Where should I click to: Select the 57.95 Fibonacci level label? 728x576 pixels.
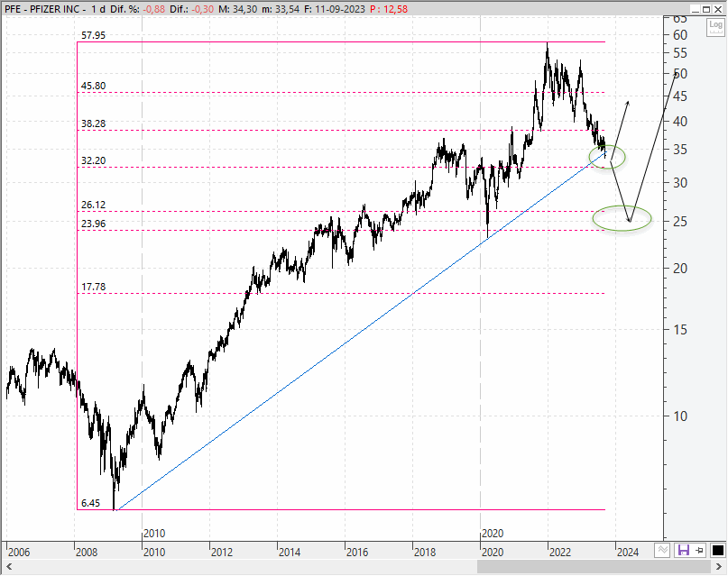(93, 35)
